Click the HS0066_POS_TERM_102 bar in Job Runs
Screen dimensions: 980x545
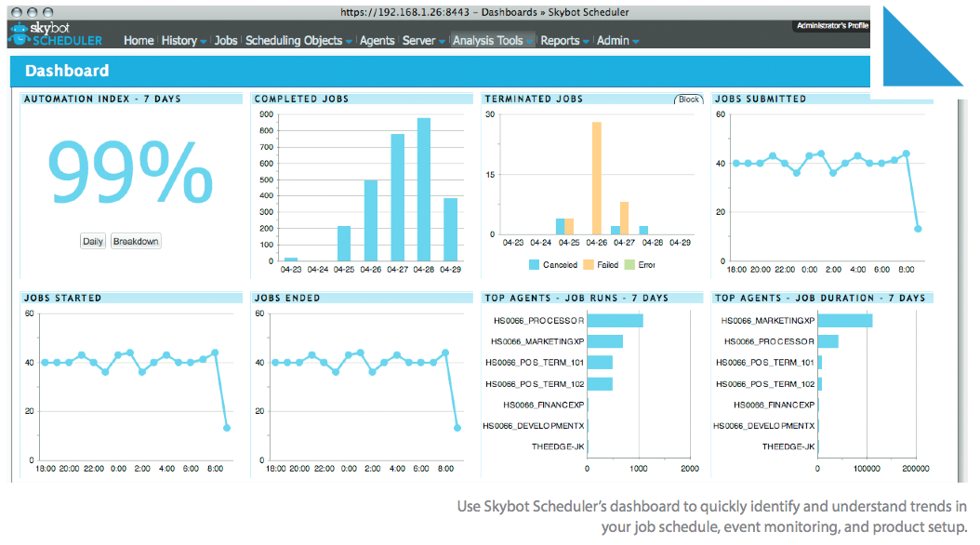[600, 384]
